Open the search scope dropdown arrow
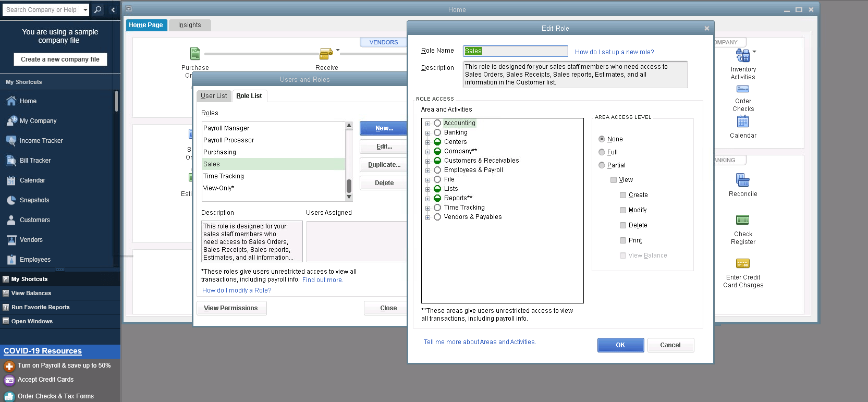The width and height of the screenshot is (868, 402). (x=85, y=10)
